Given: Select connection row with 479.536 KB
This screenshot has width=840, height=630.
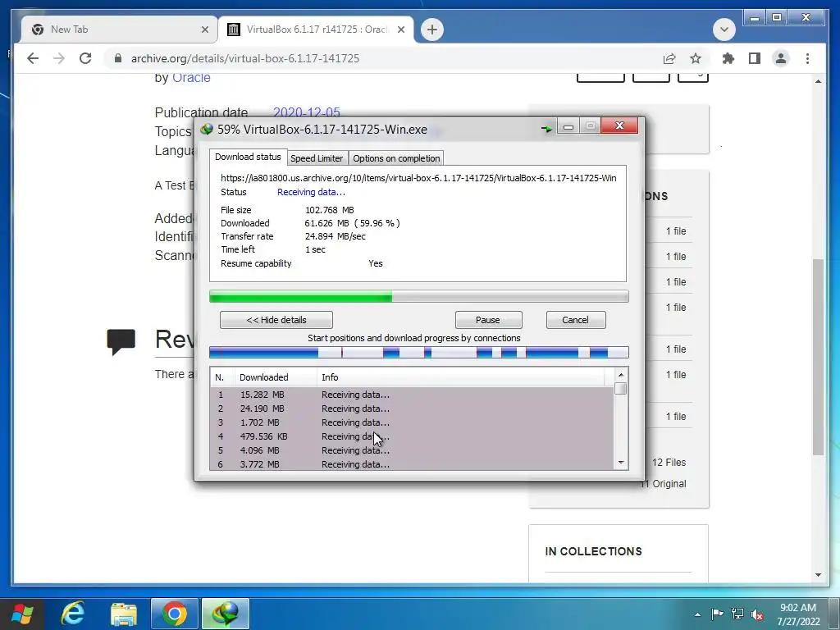Looking at the screenshot, I should [x=412, y=436].
